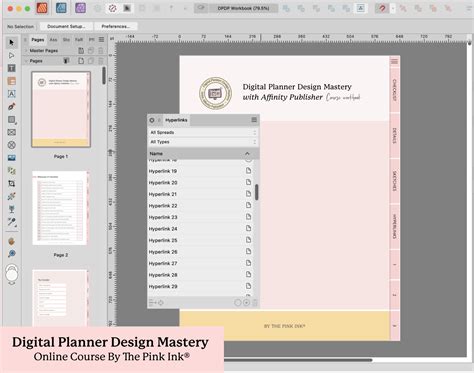Select the Table tool
Image resolution: width=474 pixels, height=373 pixels.
click(12, 81)
